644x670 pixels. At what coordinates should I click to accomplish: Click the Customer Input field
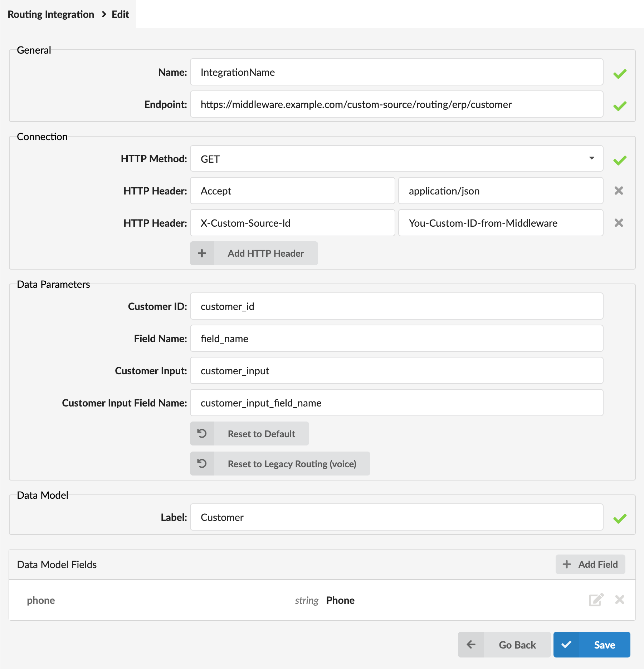pos(397,371)
